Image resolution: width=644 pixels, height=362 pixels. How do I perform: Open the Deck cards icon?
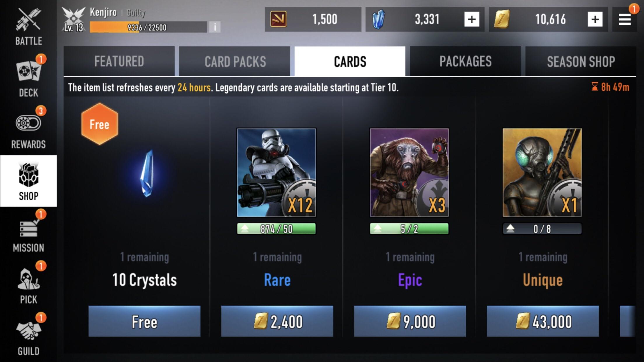[28, 71]
